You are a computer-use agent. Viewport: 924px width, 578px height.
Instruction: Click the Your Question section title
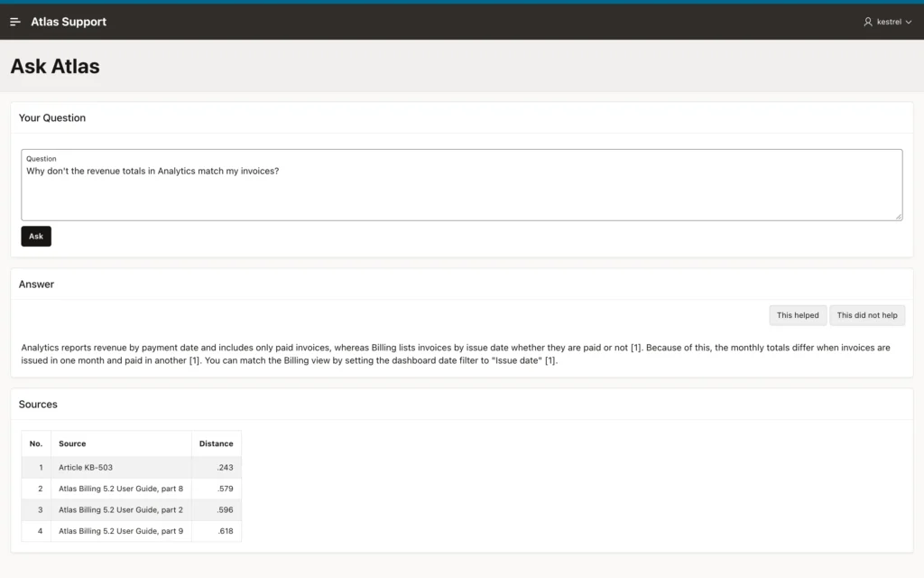(x=51, y=118)
